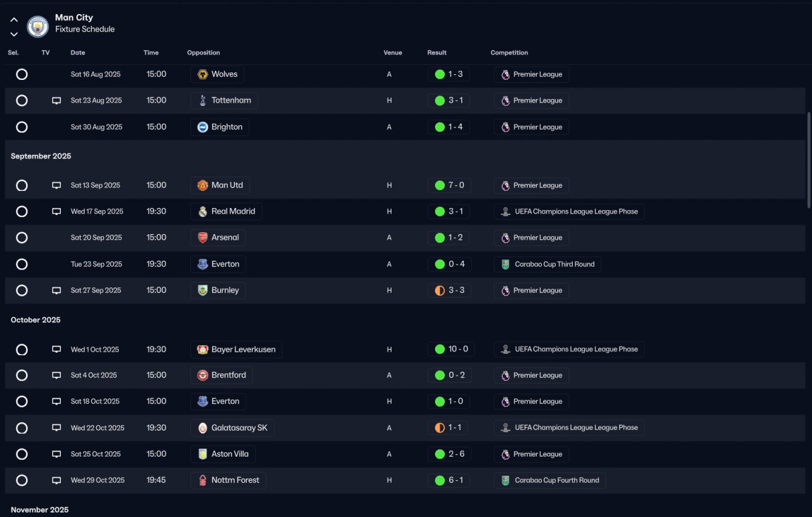Select the Man Utd fixture row circle
The width and height of the screenshot is (812, 517).
(x=22, y=185)
